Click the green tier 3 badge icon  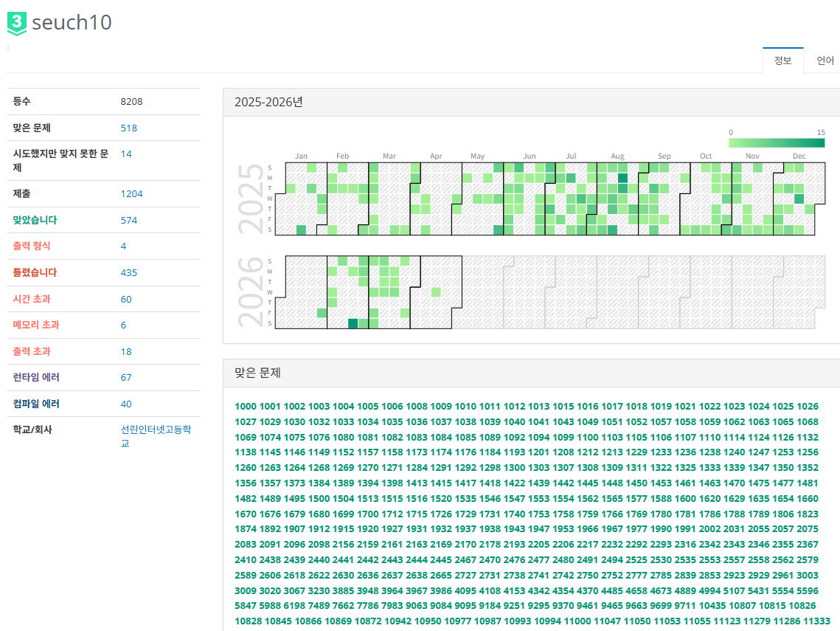[x=16, y=23]
